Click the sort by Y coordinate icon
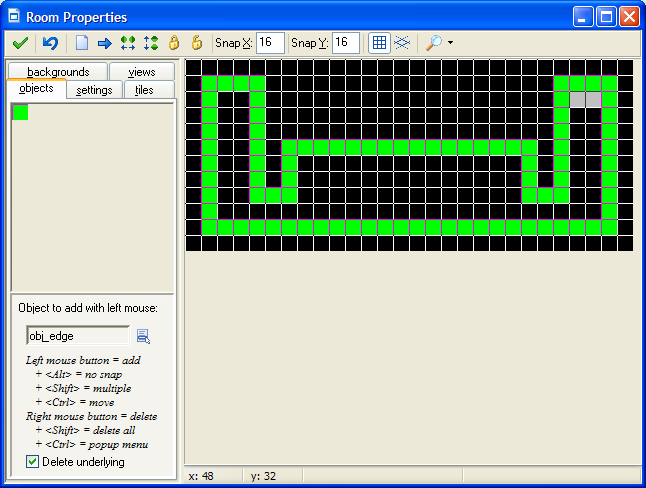Screen dimensions: 646x488 tap(150, 43)
